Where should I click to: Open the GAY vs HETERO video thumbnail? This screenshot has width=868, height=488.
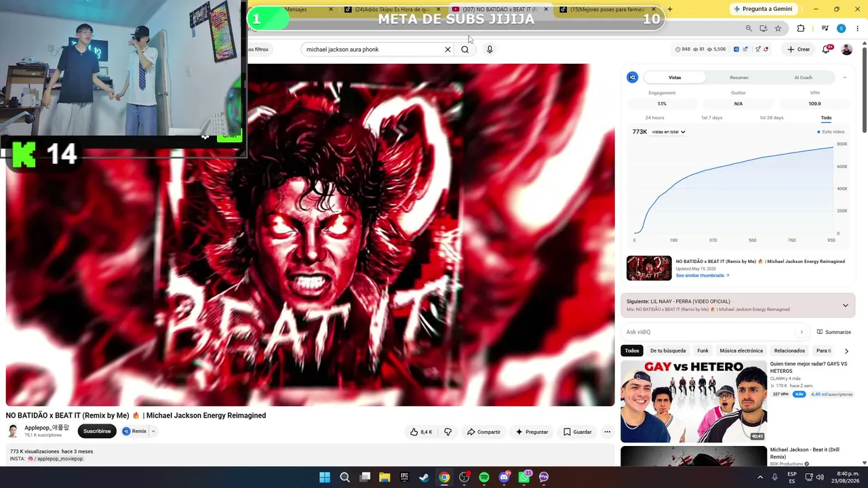pyautogui.click(x=693, y=401)
